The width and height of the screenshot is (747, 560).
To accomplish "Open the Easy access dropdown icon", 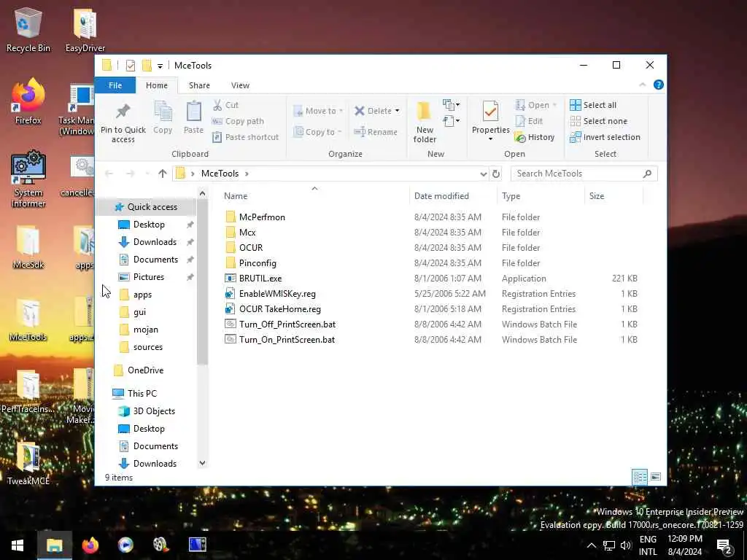I will [x=451, y=121].
